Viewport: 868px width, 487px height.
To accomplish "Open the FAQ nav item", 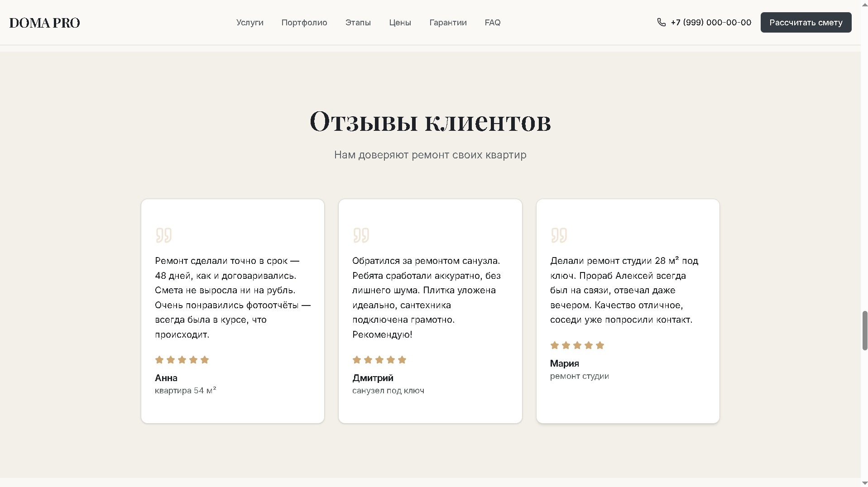I will 492,23.
